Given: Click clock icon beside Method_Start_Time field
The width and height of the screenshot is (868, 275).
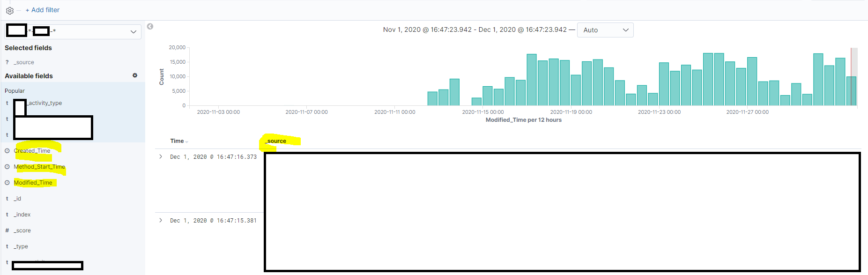Looking at the screenshot, I should 7,167.
